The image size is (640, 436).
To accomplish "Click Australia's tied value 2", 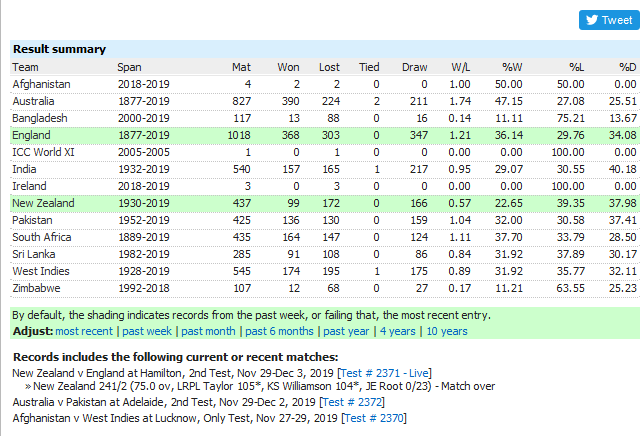I will pyautogui.click(x=376, y=101).
